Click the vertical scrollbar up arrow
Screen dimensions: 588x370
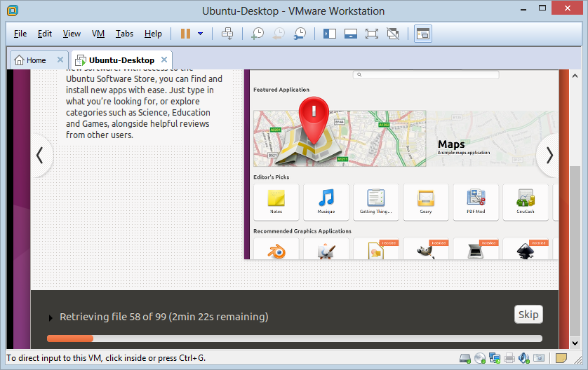tap(575, 76)
